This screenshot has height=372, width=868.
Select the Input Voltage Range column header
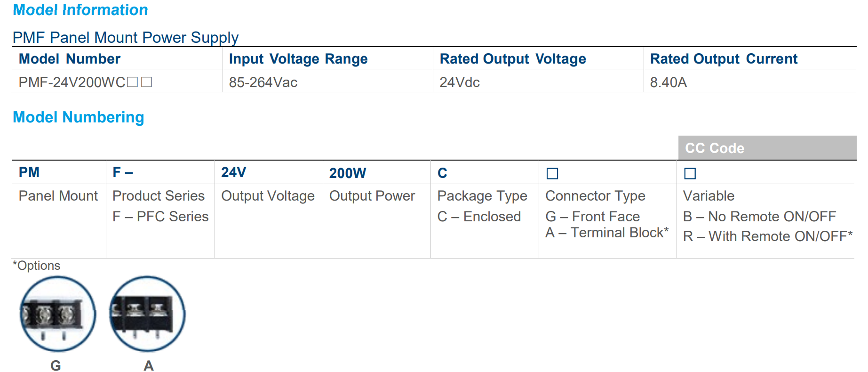(x=298, y=59)
